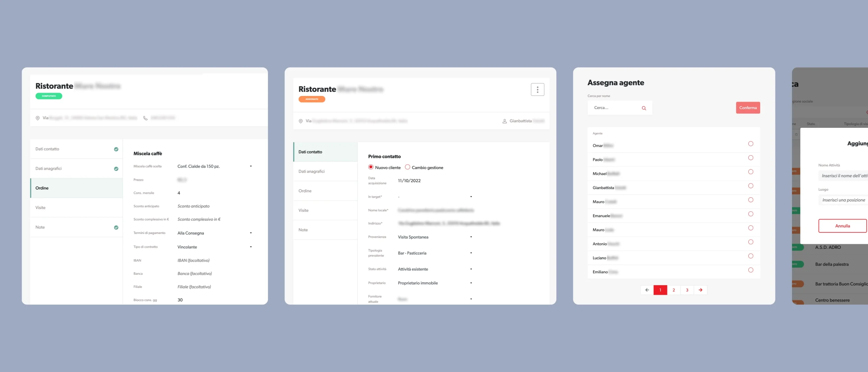Image resolution: width=868 pixels, height=372 pixels.
Task: Click the green check next to Dati anagrafici
Action: click(116, 169)
